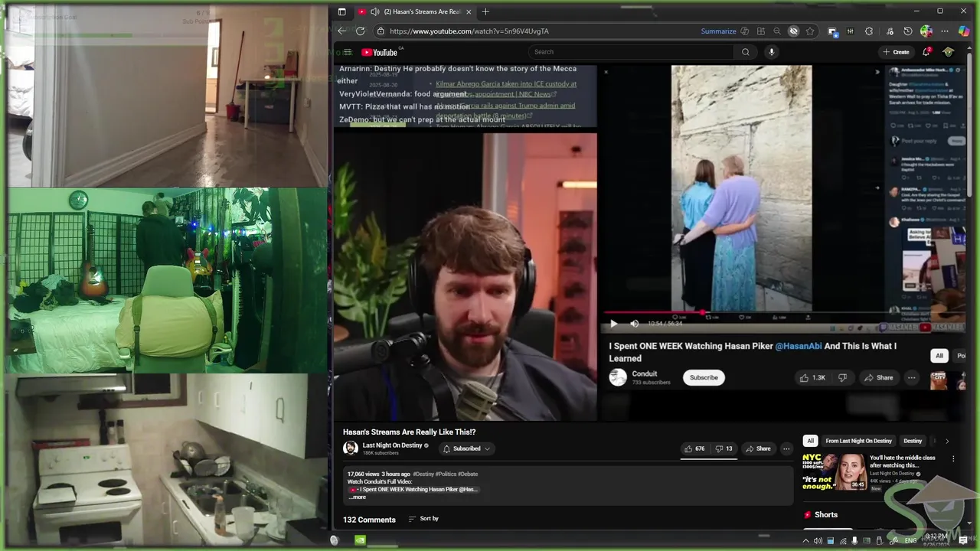Viewport: 980px width, 551px height.
Task: Open the Last Night On Destiny channel avatar
Action: 351,448
